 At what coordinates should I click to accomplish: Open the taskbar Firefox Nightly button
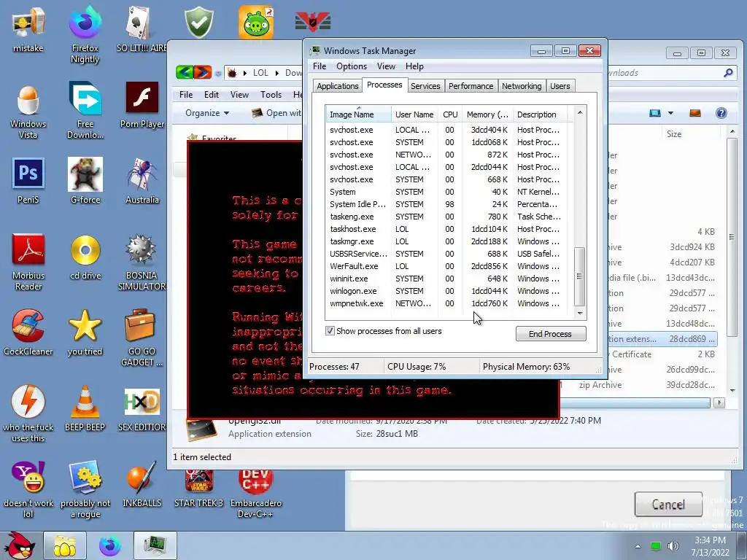[x=109, y=545]
